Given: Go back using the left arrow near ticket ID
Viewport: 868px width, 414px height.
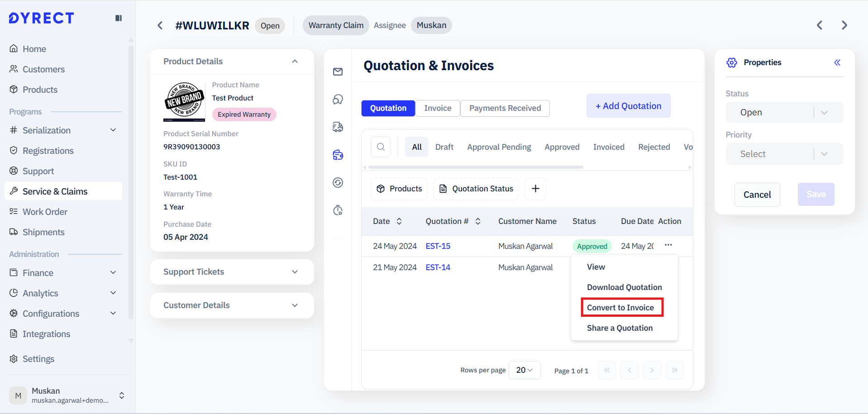Looking at the screenshot, I should point(160,25).
